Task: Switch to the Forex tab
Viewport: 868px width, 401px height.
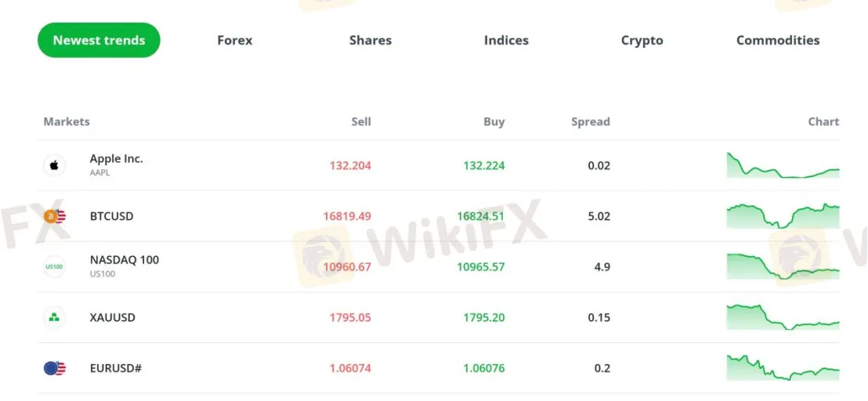Action: [x=235, y=40]
